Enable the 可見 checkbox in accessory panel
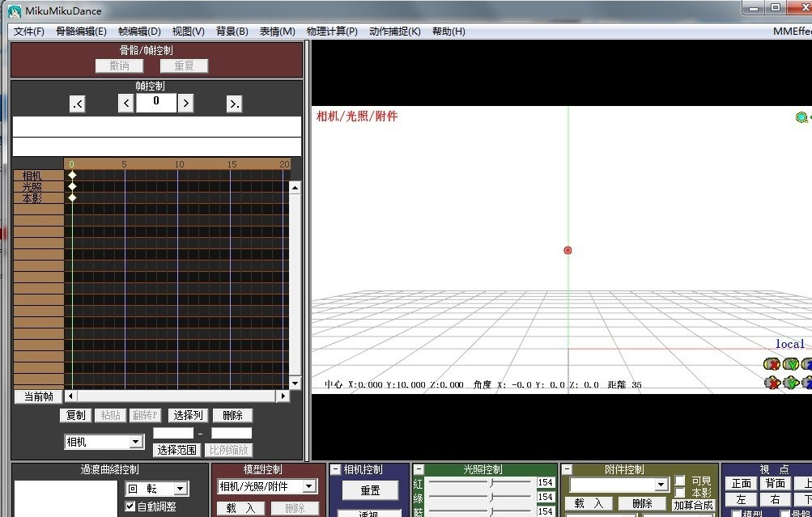Viewport: 812px width, 517px height. 680,481
